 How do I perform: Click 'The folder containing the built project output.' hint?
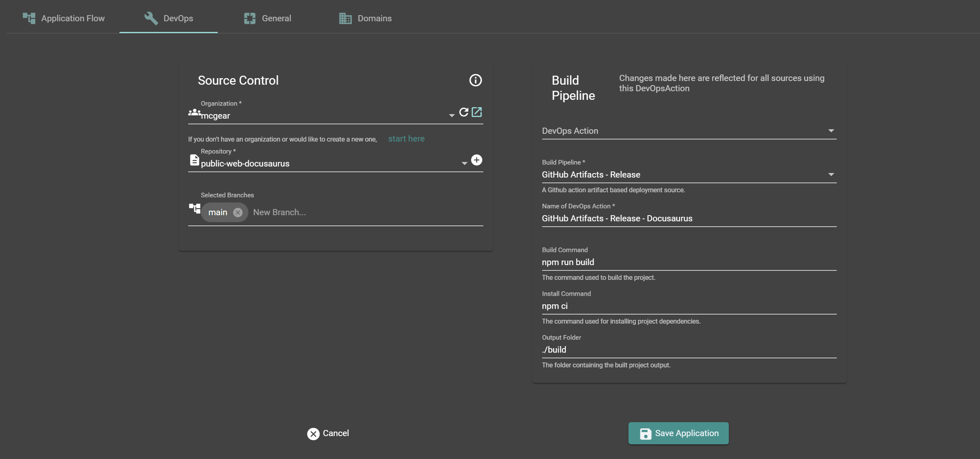pos(606,365)
